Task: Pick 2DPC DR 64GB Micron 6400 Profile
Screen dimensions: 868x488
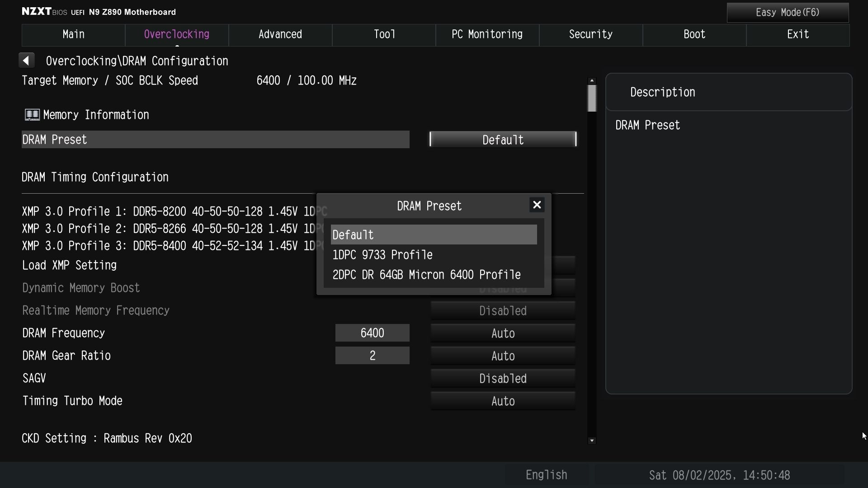Action: point(434,275)
